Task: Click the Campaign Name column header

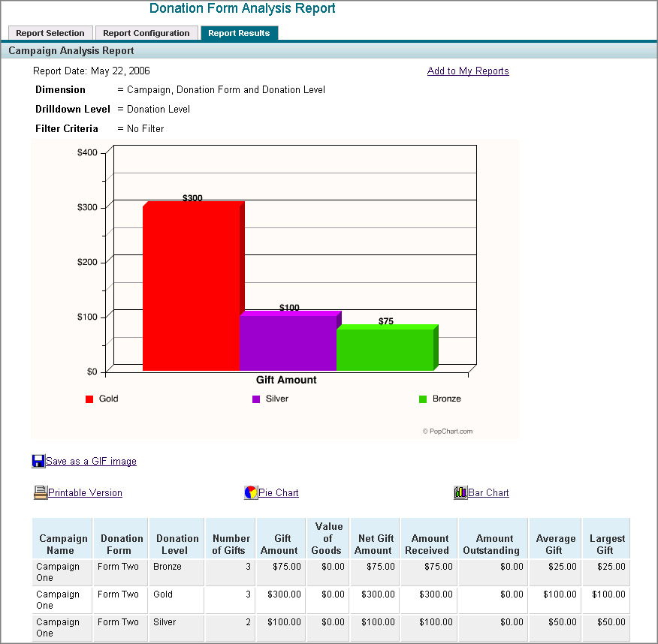Action: click(x=62, y=537)
